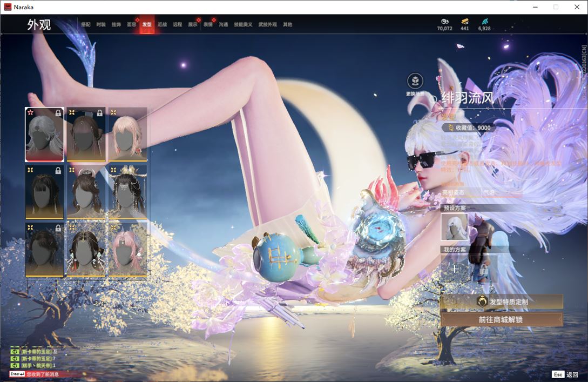This screenshot has width=588, height=382.
Task: Click the Esc 返回 button
Action: click(565, 374)
